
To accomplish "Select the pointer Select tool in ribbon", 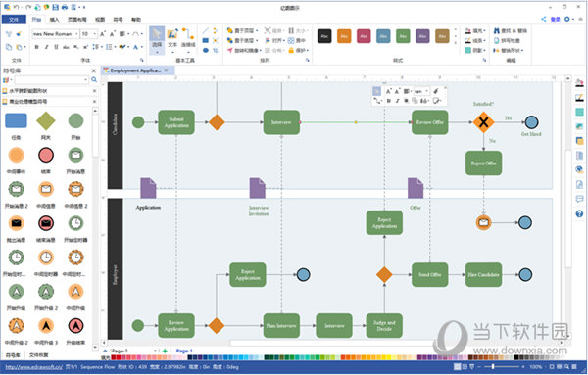I will click(157, 39).
